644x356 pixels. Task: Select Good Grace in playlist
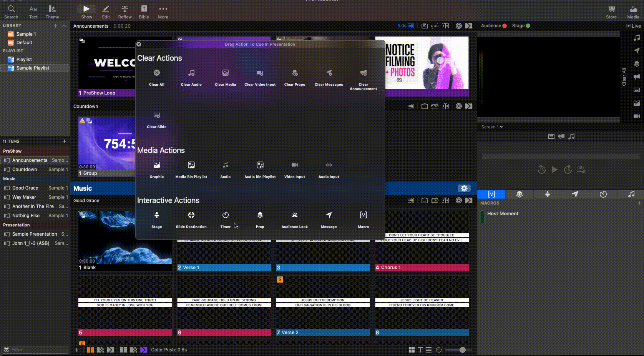pos(35,188)
